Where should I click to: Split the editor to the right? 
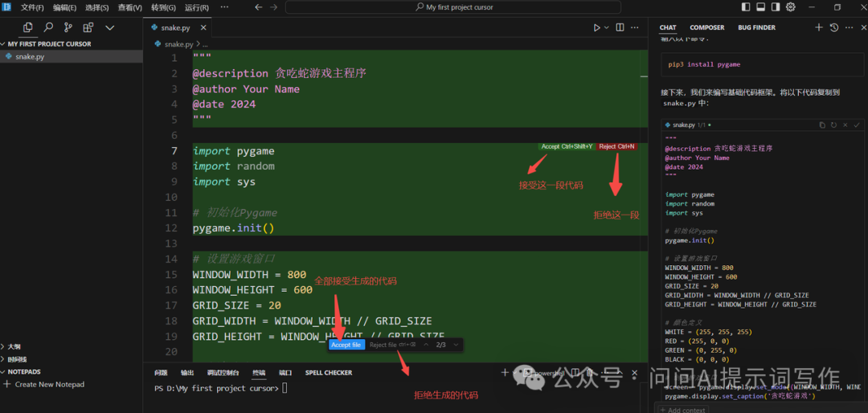pyautogui.click(x=620, y=27)
